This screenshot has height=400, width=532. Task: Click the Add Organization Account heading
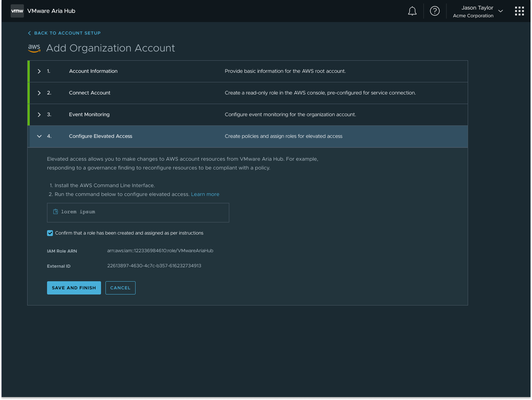(111, 48)
